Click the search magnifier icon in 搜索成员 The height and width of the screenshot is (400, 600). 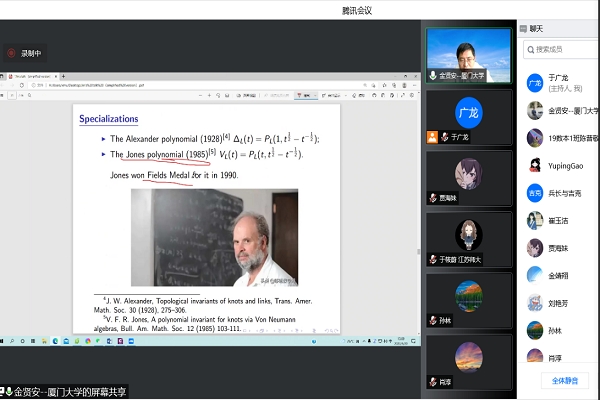[x=530, y=48]
